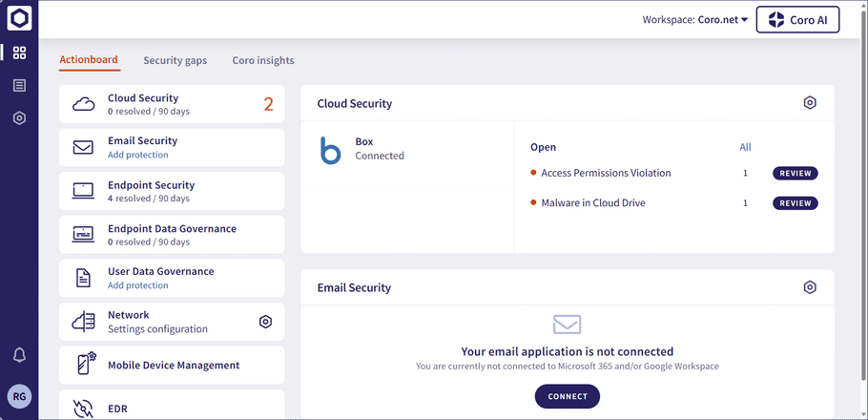Viewport: 868px width, 420px height.
Task: Click the Box Connected status text
Action: (x=380, y=156)
